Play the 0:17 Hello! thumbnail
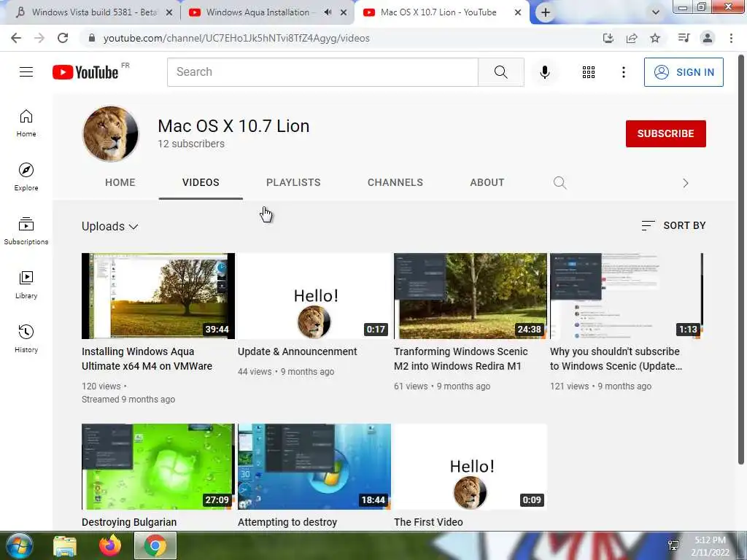 pyautogui.click(x=314, y=296)
